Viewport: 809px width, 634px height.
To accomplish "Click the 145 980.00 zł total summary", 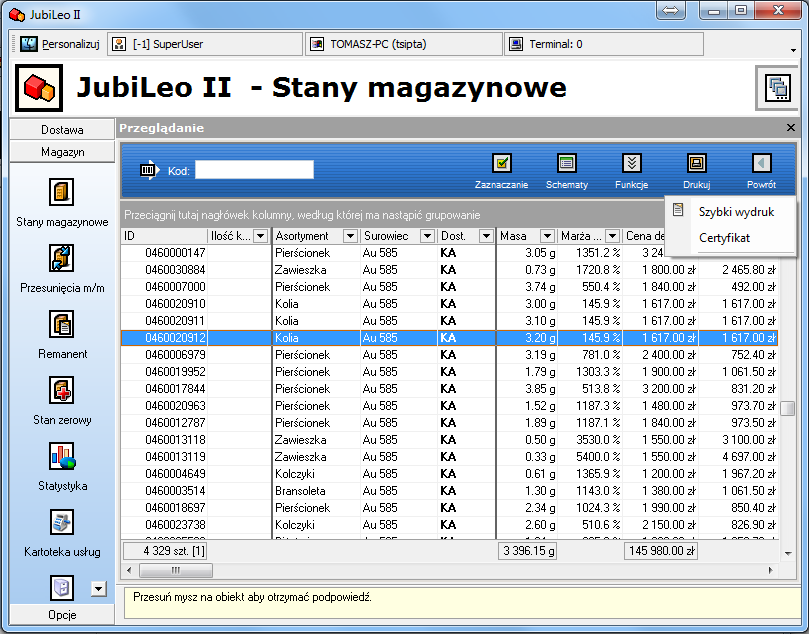I will pyautogui.click(x=660, y=551).
